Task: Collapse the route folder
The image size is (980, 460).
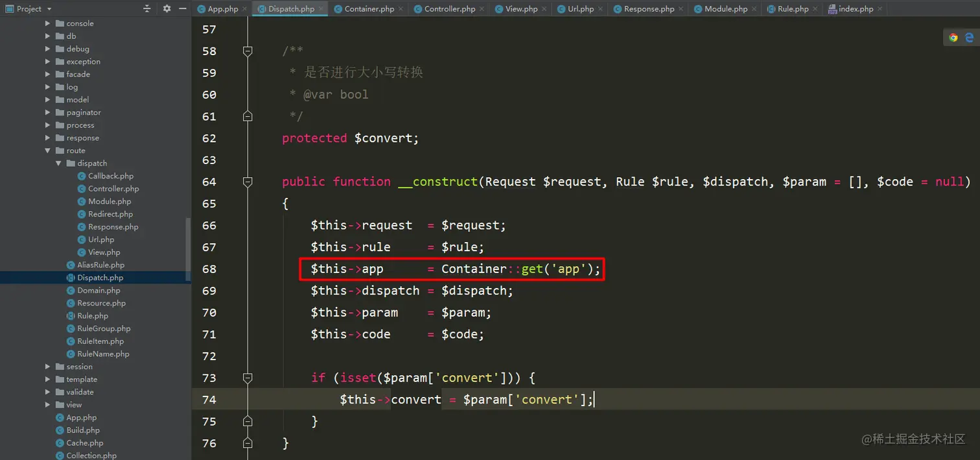Action: (x=48, y=151)
